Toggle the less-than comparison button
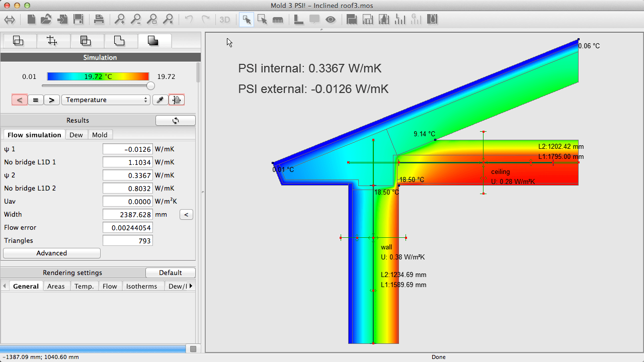The image size is (644, 362). [x=19, y=100]
